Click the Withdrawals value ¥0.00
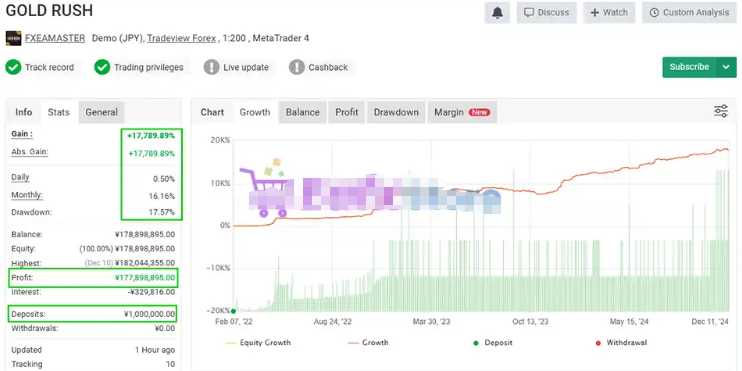This screenshot has height=371, width=742. (165, 328)
